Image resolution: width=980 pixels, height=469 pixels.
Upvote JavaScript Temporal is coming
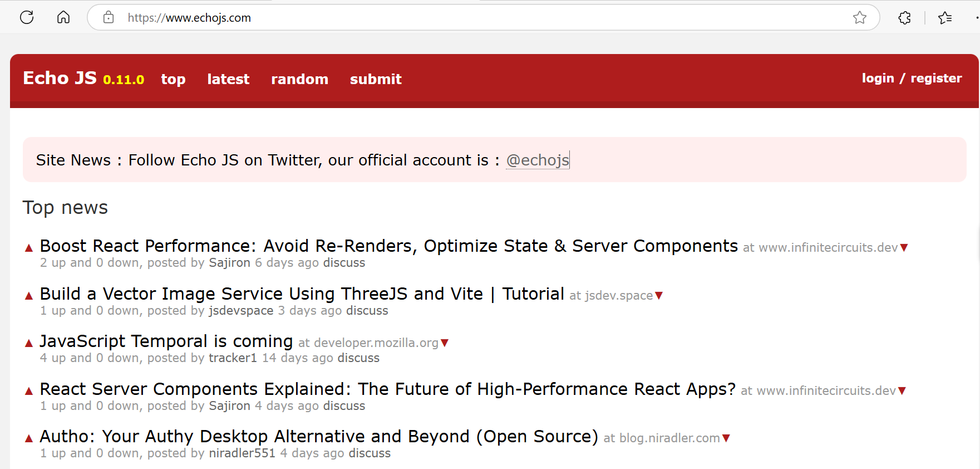pos(29,343)
